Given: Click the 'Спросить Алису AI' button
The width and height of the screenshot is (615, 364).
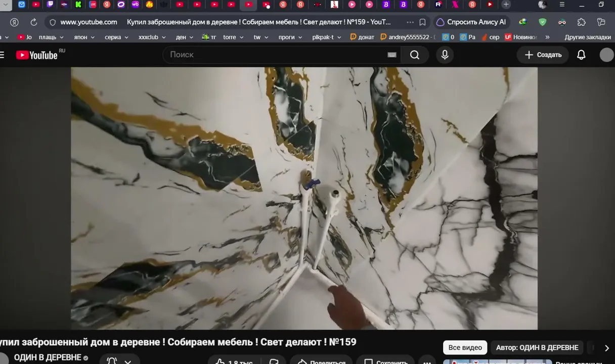Looking at the screenshot, I should click(471, 22).
